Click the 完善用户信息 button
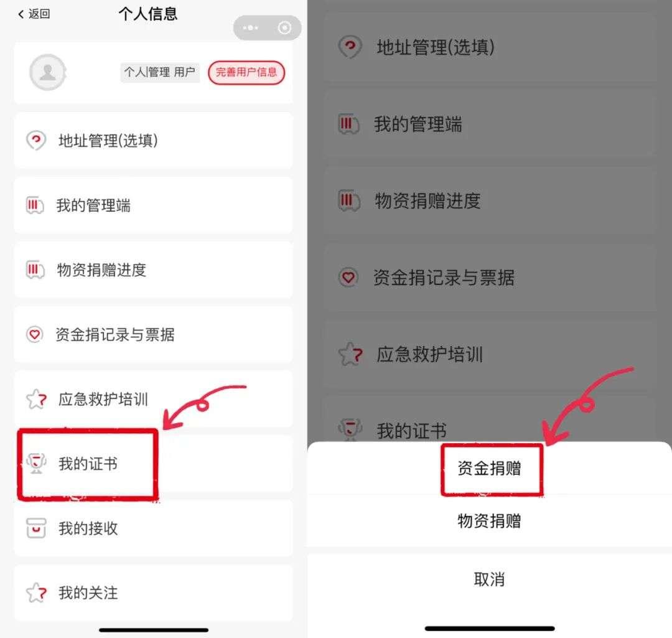The width and height of the screenshot is (672, 638). tap(246, 72)
